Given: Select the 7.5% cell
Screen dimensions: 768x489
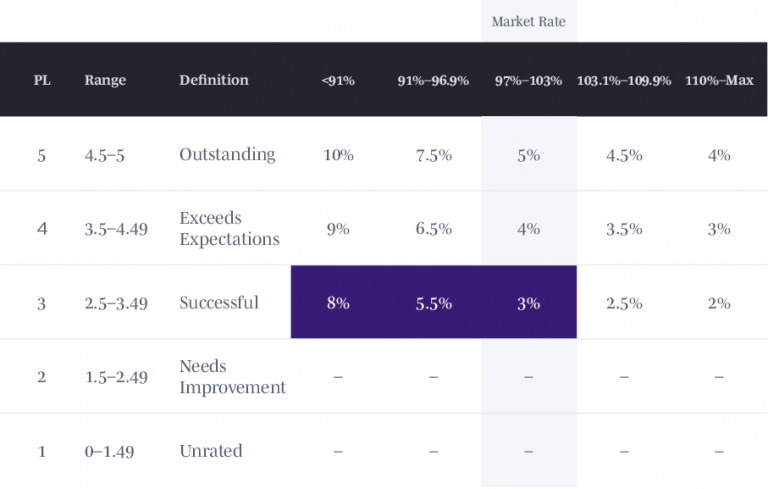Looking at the screenshot, I should coord(434,155).
